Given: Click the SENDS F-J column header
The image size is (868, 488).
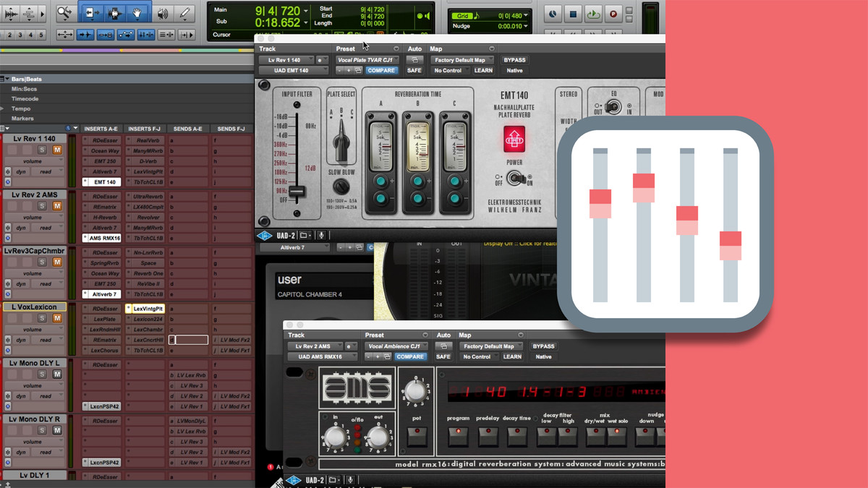Looking at the screenshot, I should [231, 129].
